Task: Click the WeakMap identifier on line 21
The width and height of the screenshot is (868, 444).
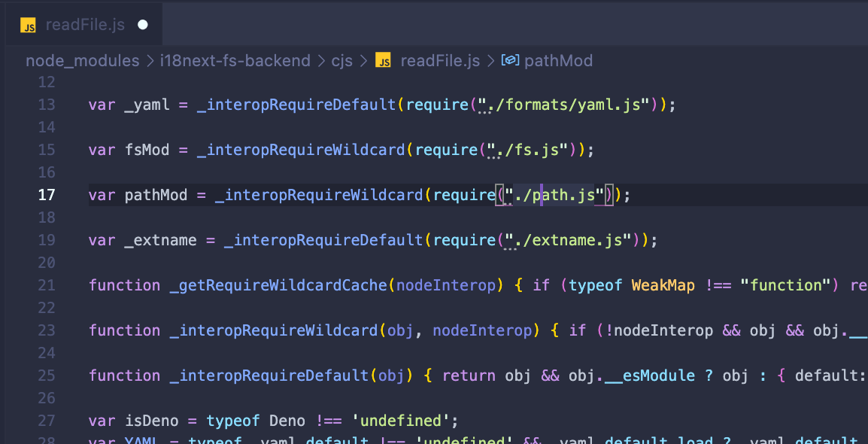Action: pyautogui.click(x=663, y=286)
